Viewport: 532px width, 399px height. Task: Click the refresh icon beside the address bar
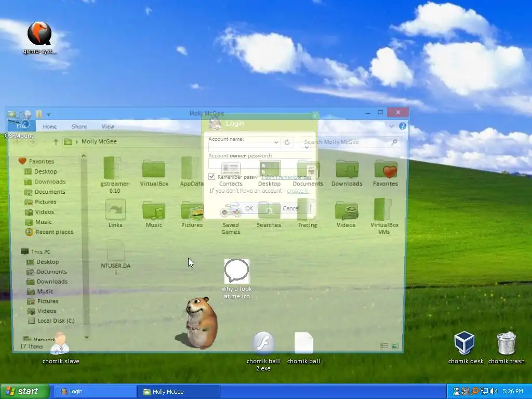point(287,142)
